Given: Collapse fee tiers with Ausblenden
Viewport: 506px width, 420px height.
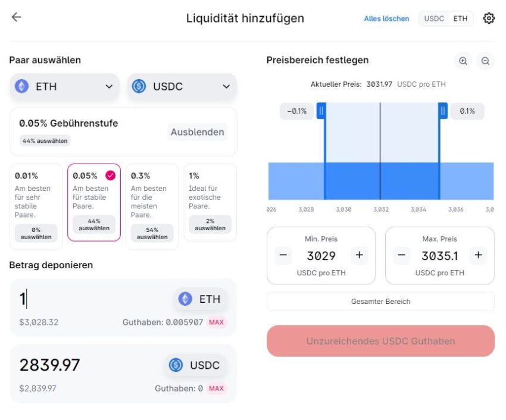Looking at the screenshot, I should [197, 132].
